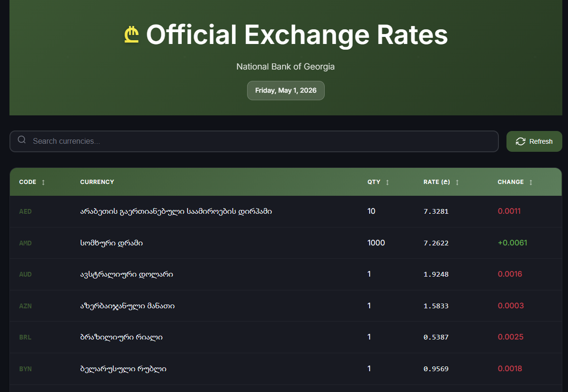Screen dimensions: 568x392
Task: Click the change value 0.0025
Action: coord(510,337)
